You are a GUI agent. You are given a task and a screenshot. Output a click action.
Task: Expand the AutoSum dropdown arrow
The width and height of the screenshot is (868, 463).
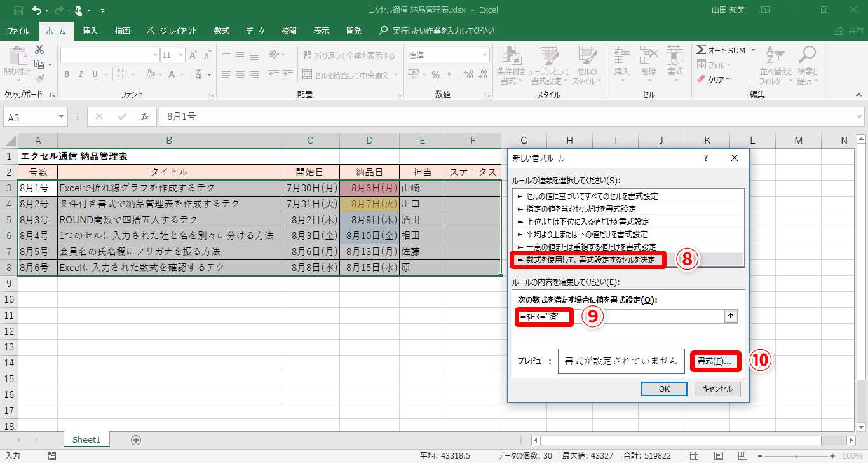click(753, 50)
